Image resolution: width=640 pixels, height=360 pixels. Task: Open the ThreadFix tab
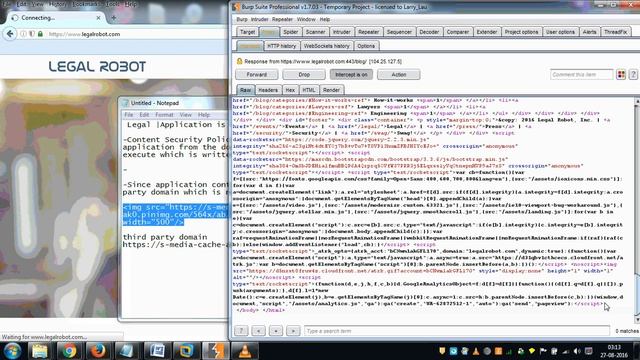pyautogui.click(x=615, y=32)
